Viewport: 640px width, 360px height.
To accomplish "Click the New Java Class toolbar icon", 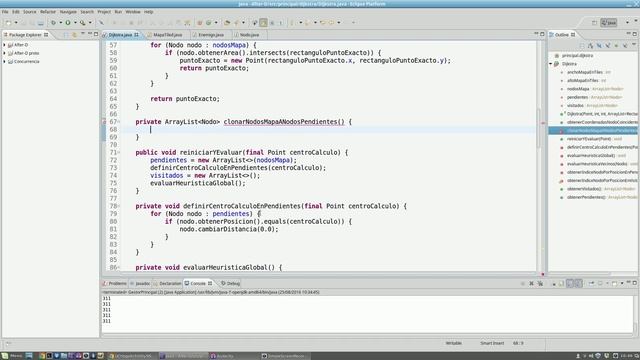I will (x=209, y=23).
